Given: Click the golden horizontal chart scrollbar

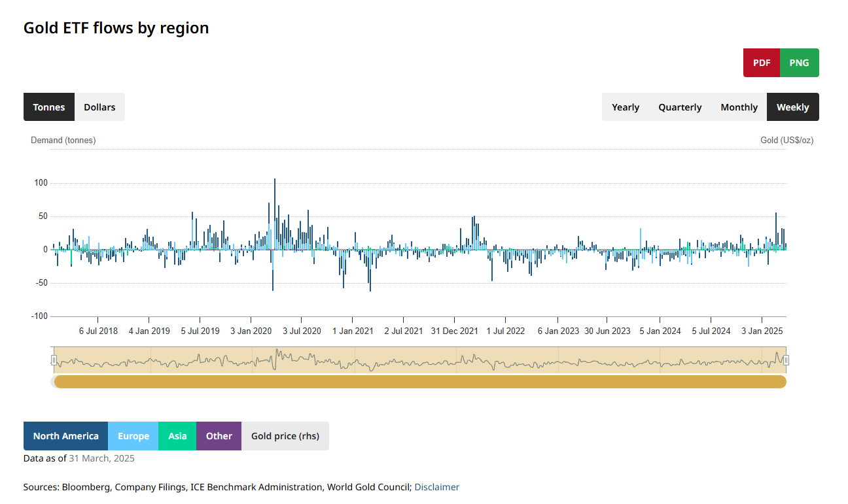Looking at the screenshot, I should (x=419, y=382).
